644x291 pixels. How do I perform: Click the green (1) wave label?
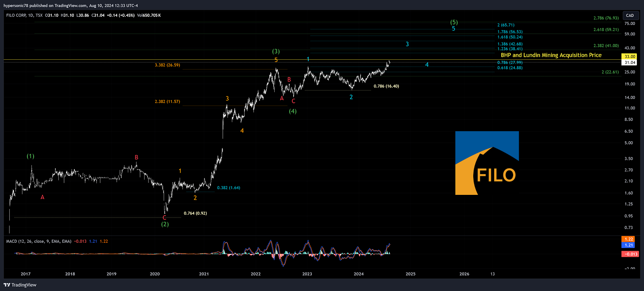click(31, 156)
